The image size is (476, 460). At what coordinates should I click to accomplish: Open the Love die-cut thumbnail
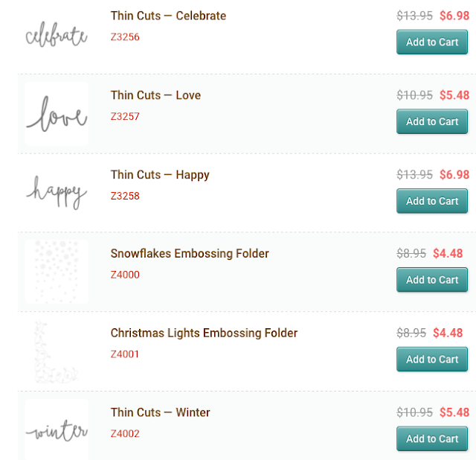point(57,114)
